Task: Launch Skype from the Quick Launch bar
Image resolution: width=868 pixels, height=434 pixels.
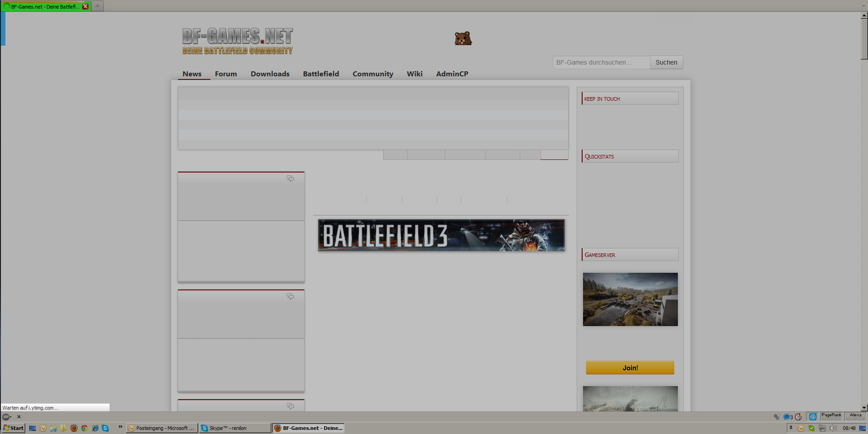Action: point(105,428)
